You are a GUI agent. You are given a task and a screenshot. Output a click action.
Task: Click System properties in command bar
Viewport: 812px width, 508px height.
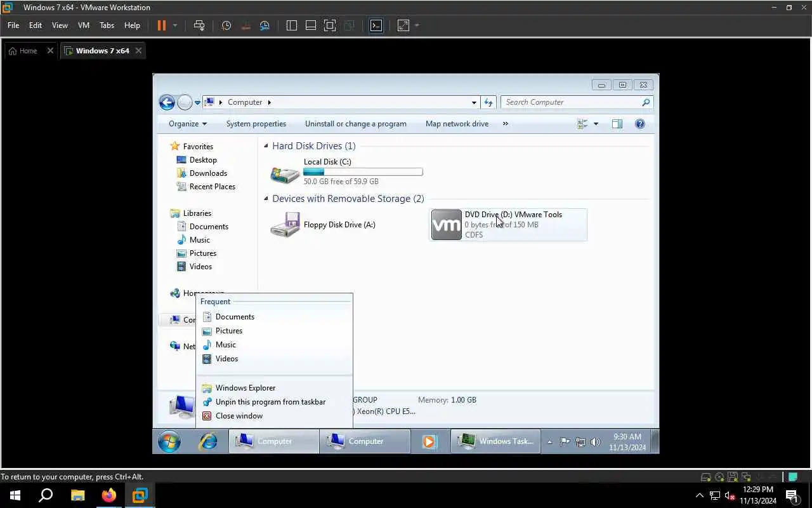coord(256,124)
